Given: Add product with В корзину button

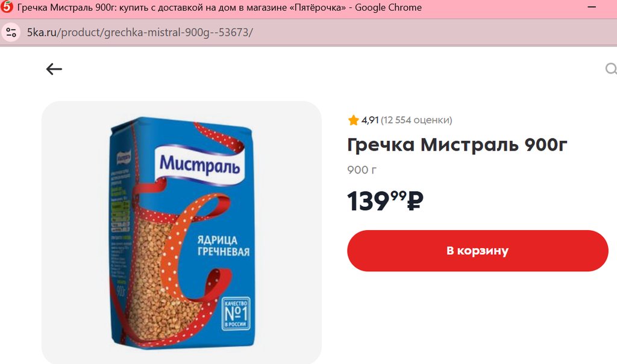Looking at the screenshot, I should pyautogui.click(x=478, y=251).
